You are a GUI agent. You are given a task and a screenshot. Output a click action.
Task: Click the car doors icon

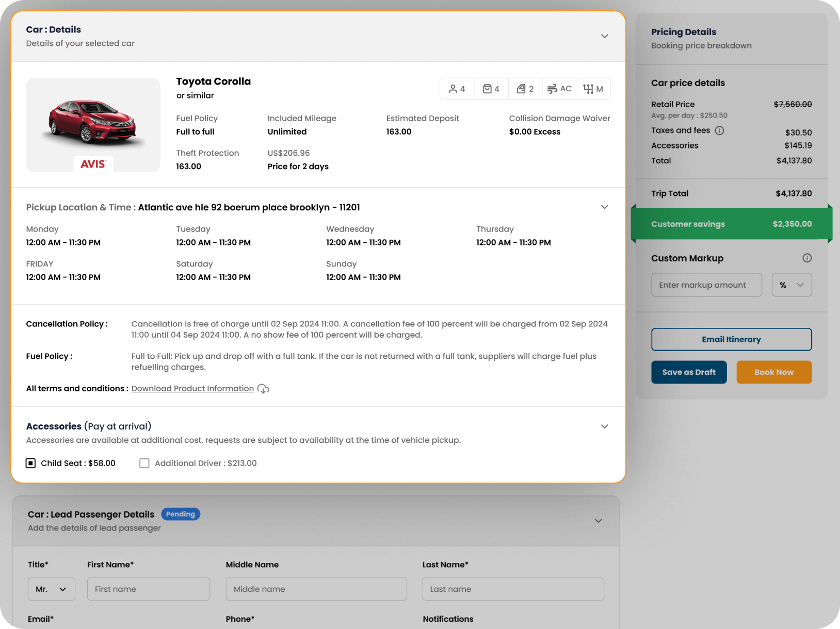[521, 89]
